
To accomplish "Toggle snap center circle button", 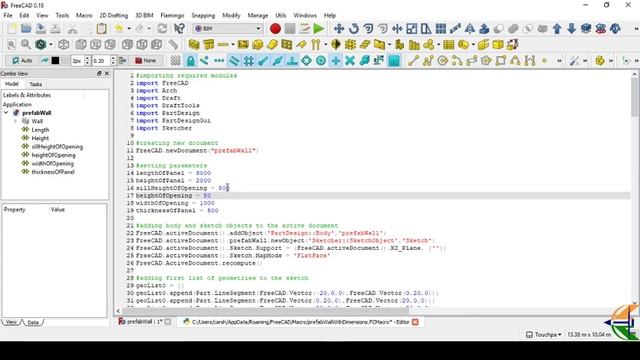I will point(321,61).
